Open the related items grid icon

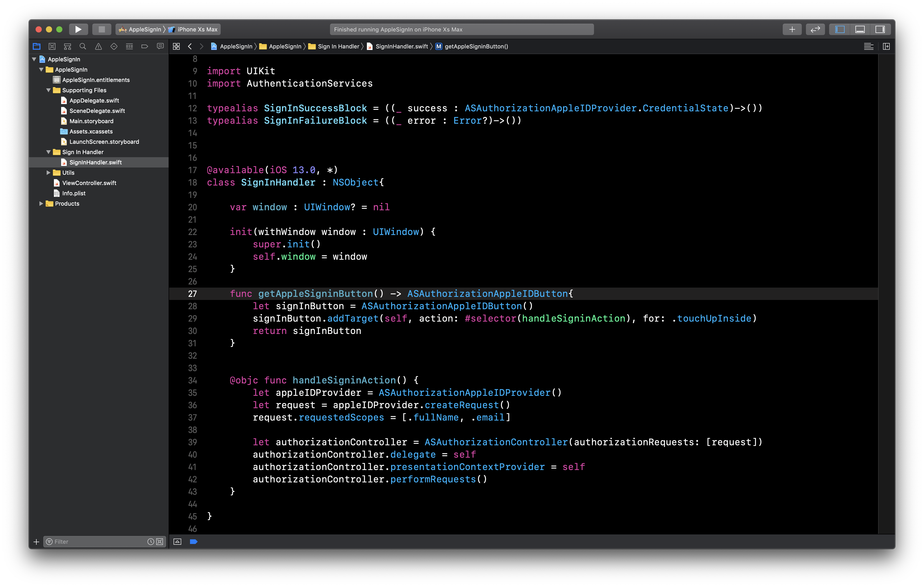(177, 46)
